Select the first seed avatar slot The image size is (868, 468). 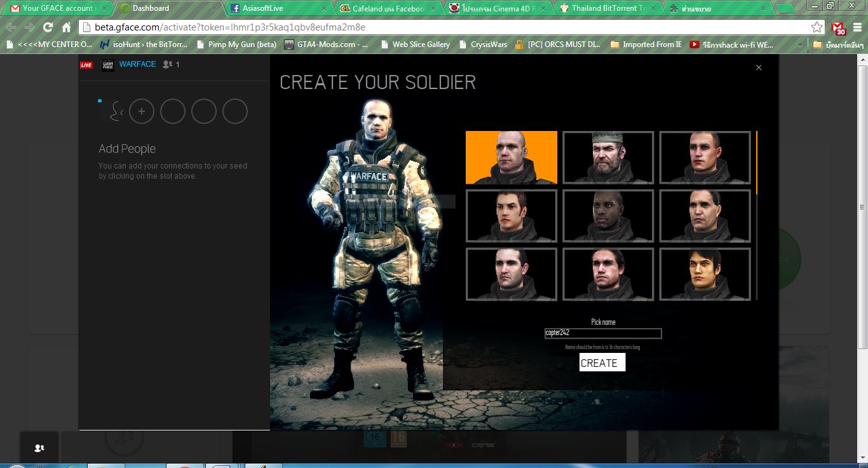[111, 111]
